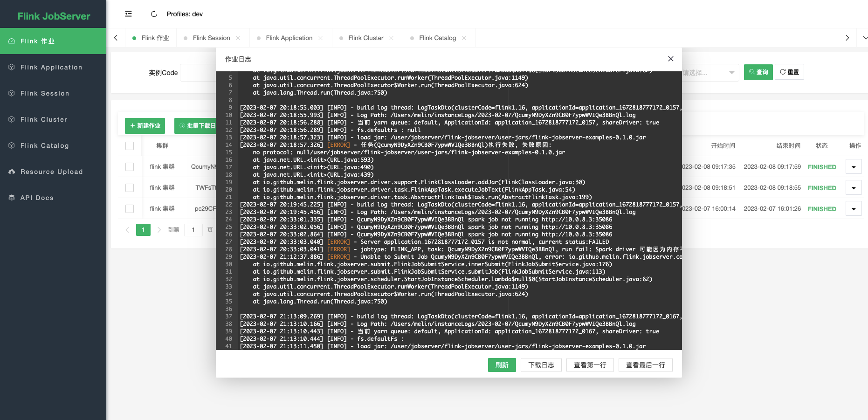
Task: Close the Flink Cluster tab
Action: click(392, 38)
